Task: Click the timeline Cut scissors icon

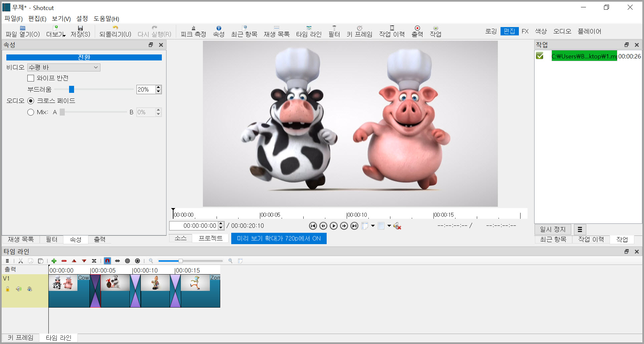Action: point(21,261)
